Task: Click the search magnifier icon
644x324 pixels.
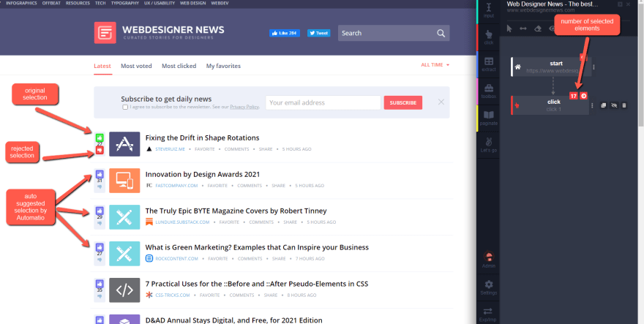Action: 441,33
